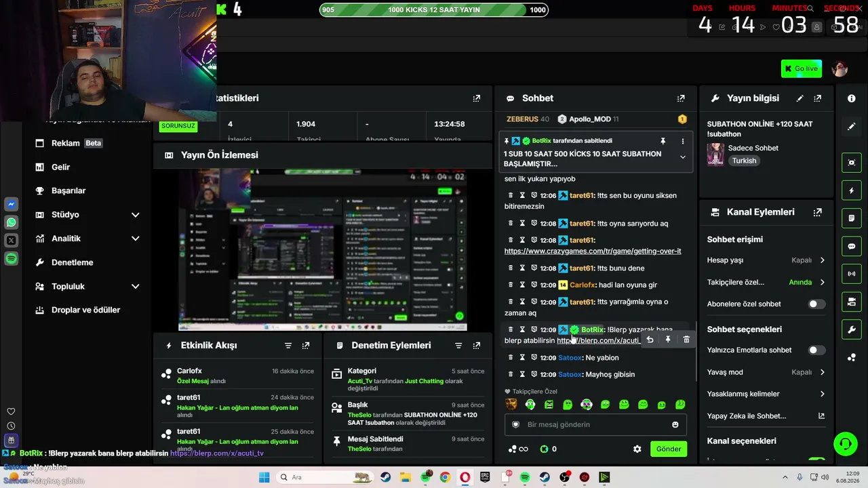Viewport: 868px width, 488px height.
Task: Send the chat message with Gönder
Action: point(668,449)
